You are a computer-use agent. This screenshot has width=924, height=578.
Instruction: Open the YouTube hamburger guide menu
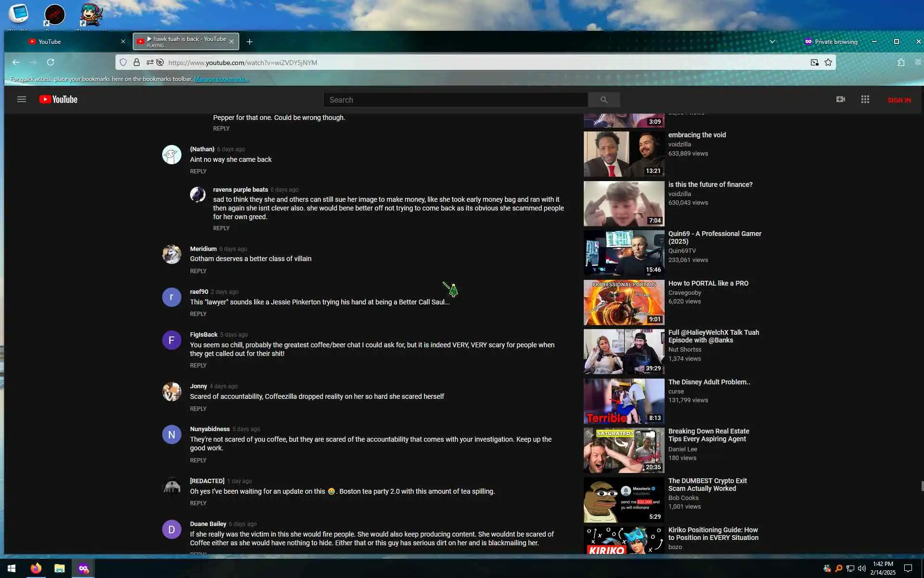coord(21,100)
